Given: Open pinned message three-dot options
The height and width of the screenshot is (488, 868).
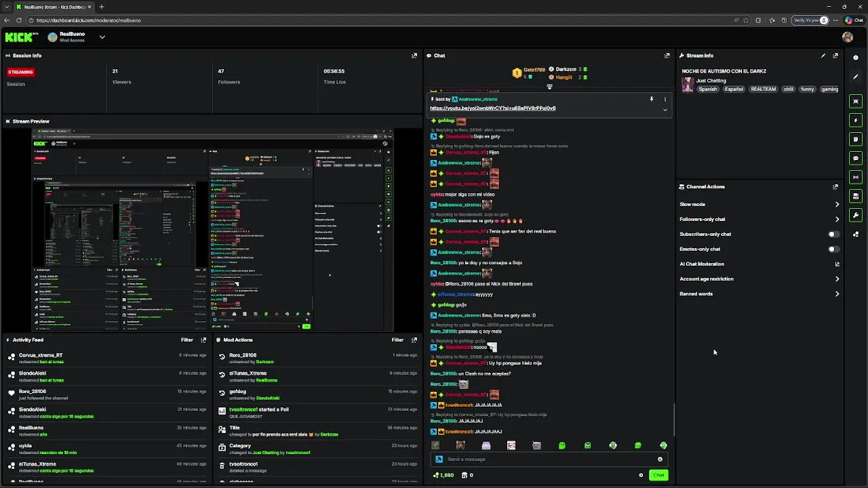Looking at the screenshot, I should click(x=665, y=99).
